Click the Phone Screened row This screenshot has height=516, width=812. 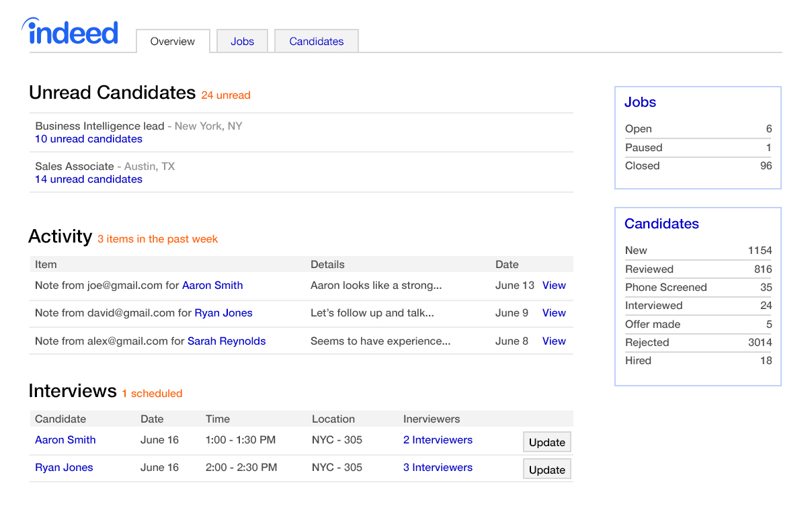[698, 288]
